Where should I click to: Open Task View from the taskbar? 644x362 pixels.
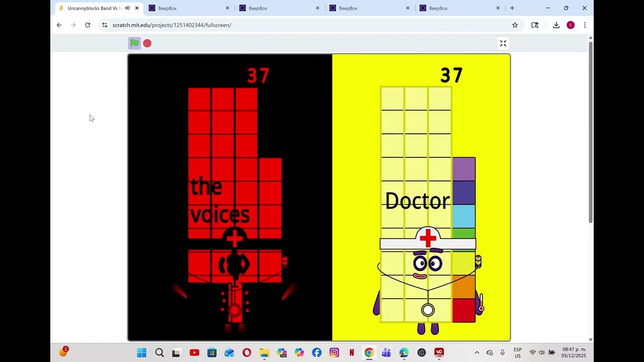(x=176, y=353)
